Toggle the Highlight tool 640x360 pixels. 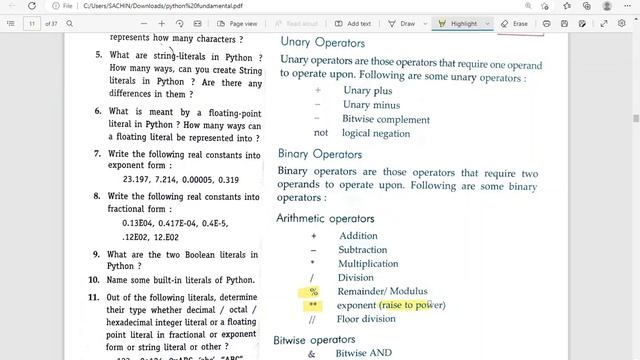click(x=458, y=24)
